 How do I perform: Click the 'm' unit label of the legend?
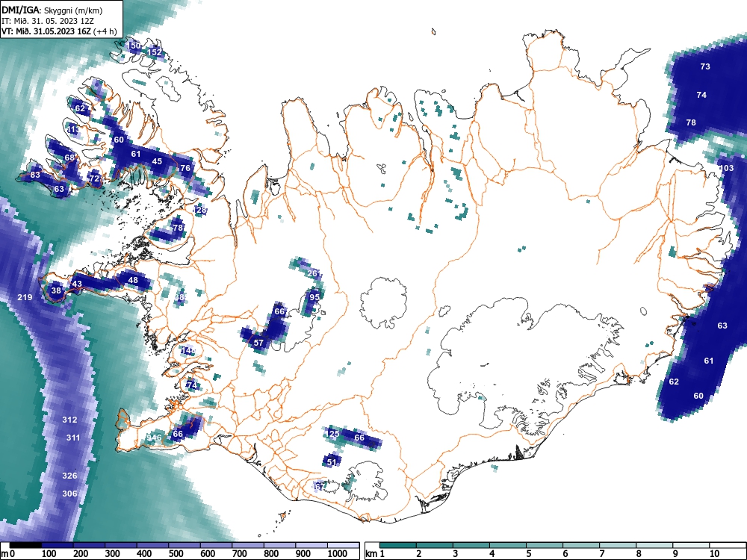point(5,554)
